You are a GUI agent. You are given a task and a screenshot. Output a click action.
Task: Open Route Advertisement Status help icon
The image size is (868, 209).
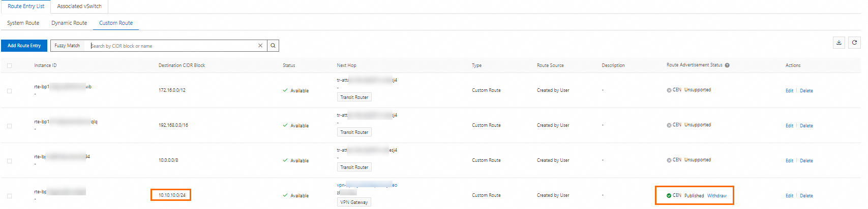click(727, 65)
